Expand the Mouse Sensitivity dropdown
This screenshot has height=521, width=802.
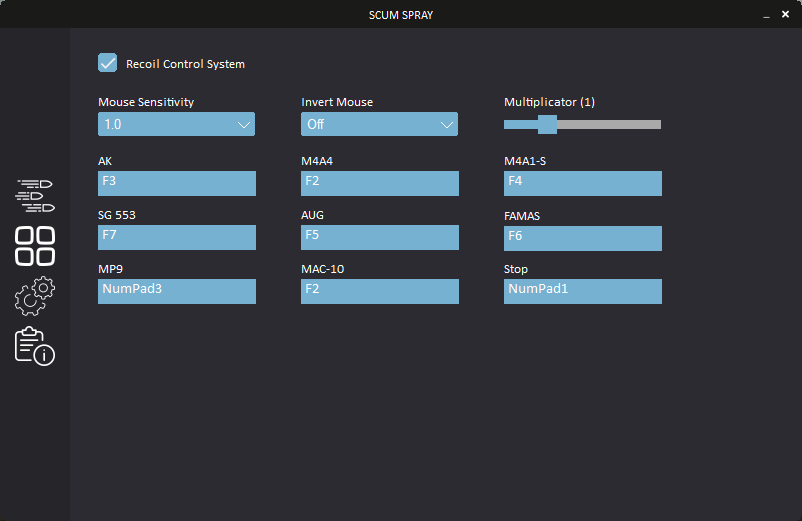coord(176,124)
